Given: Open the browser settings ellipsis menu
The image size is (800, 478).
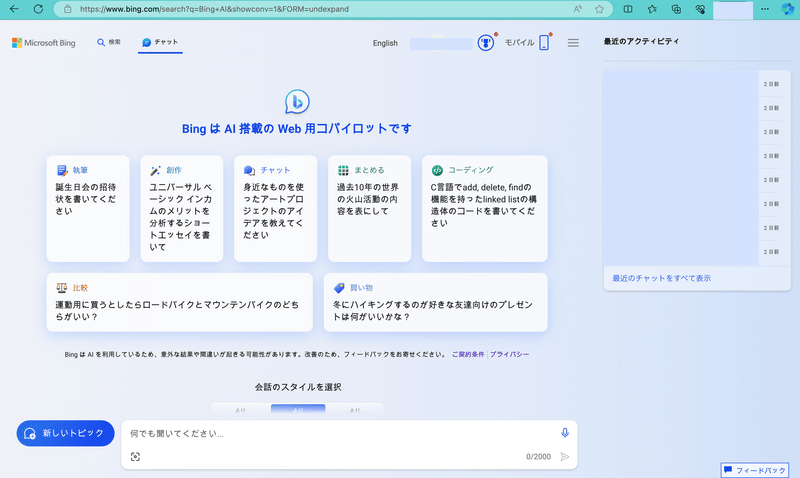Looking at the screenshot, I should coord(764,9).
